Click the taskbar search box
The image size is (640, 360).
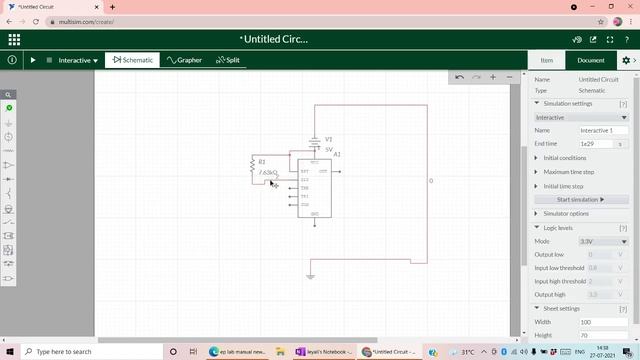tap(91, 351)
